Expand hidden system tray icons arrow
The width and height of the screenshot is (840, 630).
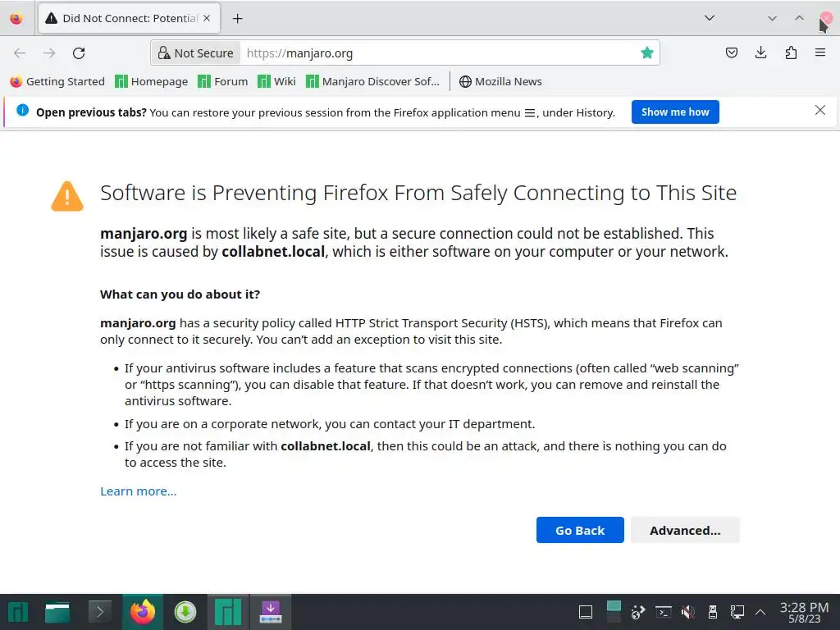coord(760,612)
